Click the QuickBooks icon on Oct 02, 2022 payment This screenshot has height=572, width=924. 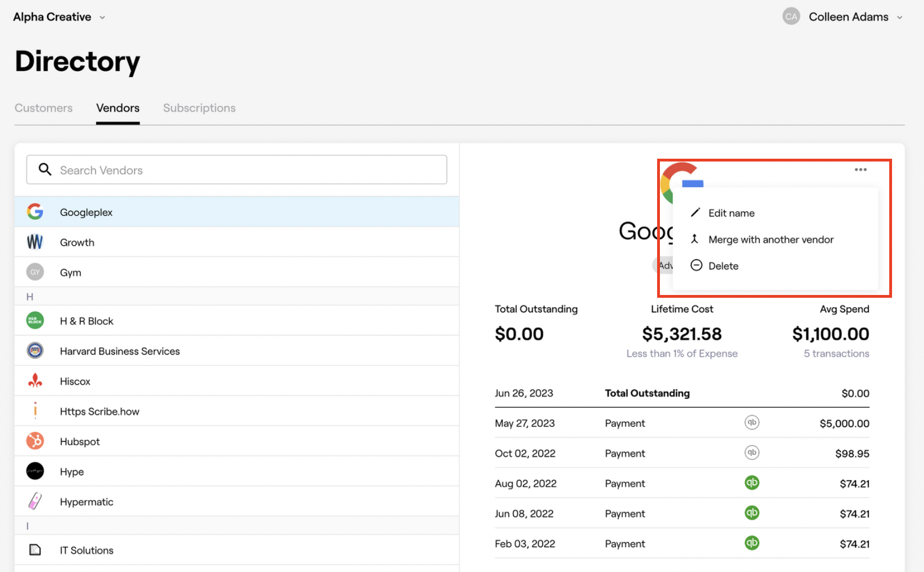click(x=752, y=453)
